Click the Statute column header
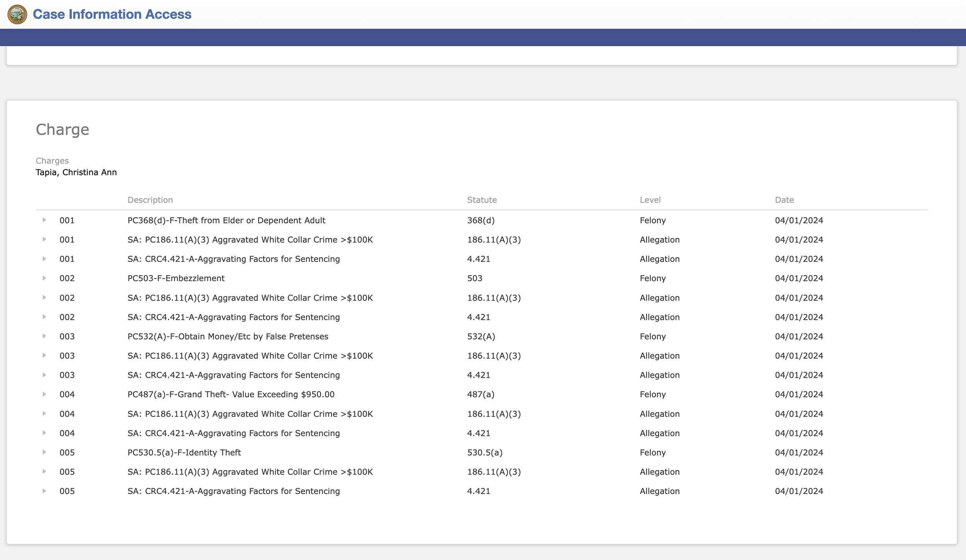This screenshot has height=560, width=966. pyautogui.click(x=482, y=200)
